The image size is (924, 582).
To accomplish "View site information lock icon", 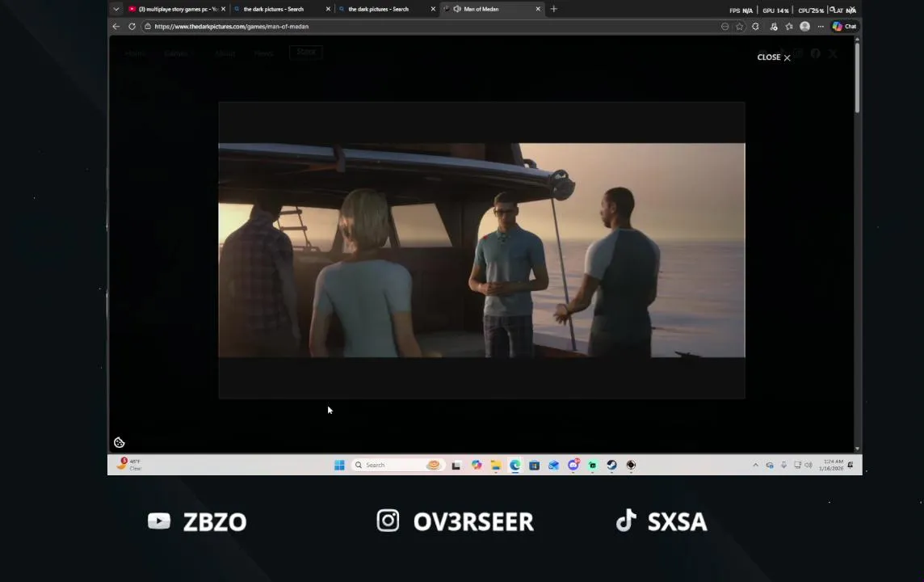I will point(148,27).
